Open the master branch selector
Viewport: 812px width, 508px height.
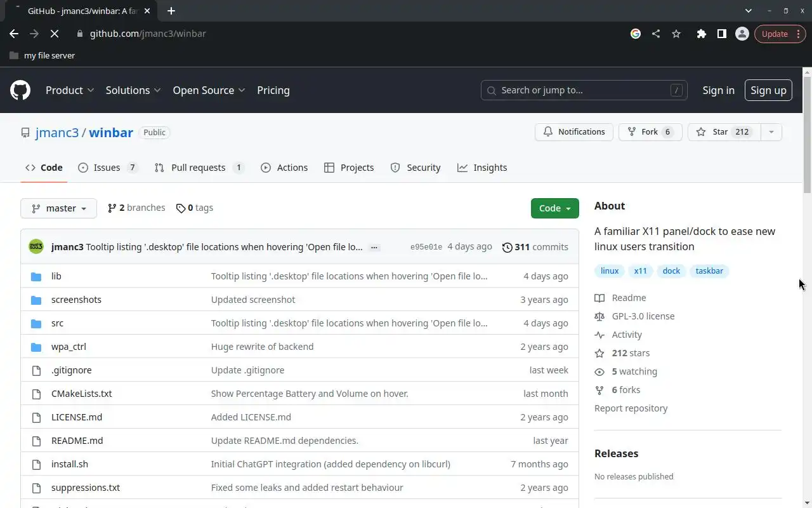(58, 208)
